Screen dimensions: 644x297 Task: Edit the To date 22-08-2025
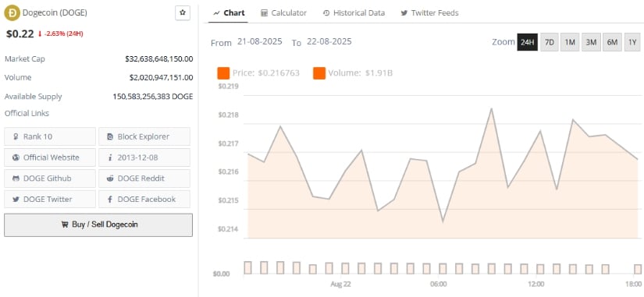[329, 42]
